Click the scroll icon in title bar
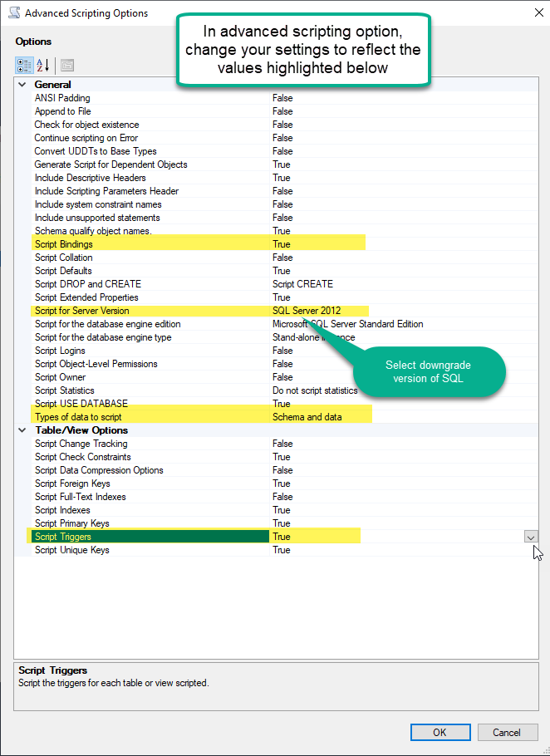 coord(12,13)
